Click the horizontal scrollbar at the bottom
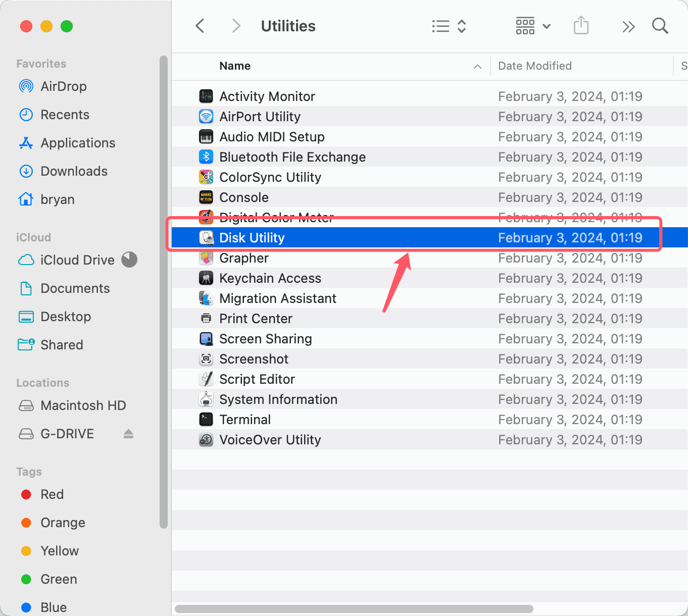This screenshot has height=616, width=688. pyautogui.click(x=354, y=609)
